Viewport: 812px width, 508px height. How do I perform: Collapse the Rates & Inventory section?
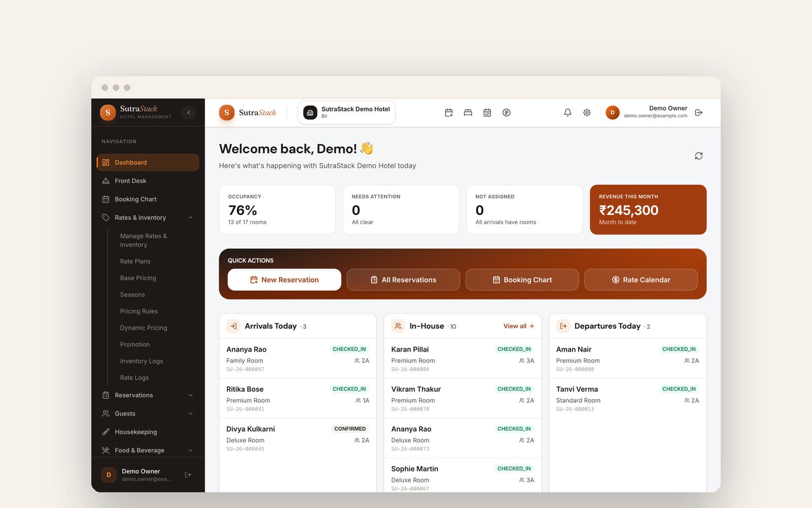point(148,217)
